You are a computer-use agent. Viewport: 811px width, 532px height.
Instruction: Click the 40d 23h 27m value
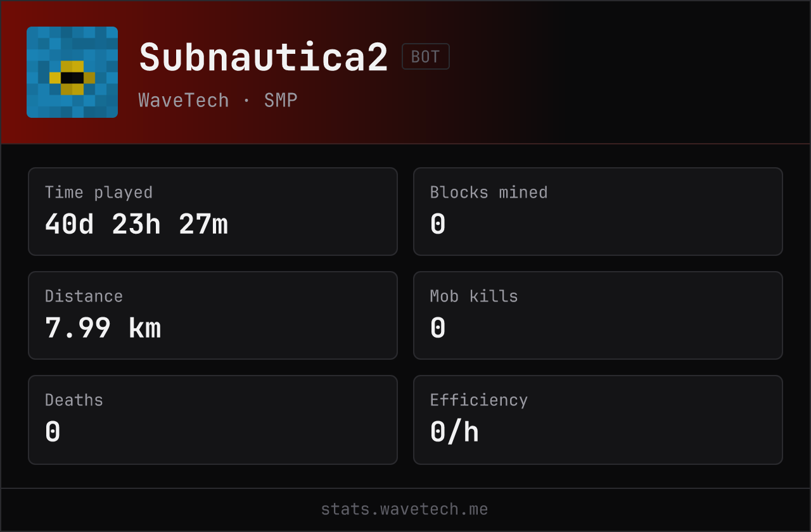point(136,224)
